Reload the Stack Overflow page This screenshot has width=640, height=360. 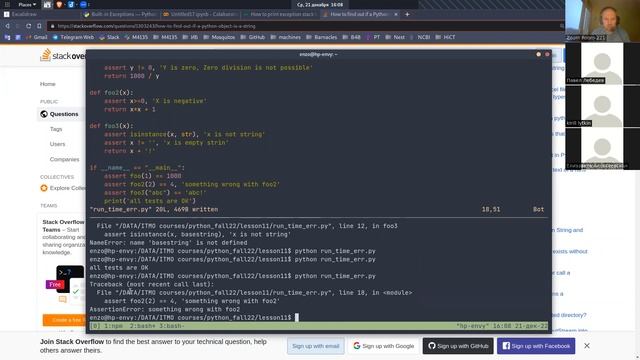click(28, 26)
